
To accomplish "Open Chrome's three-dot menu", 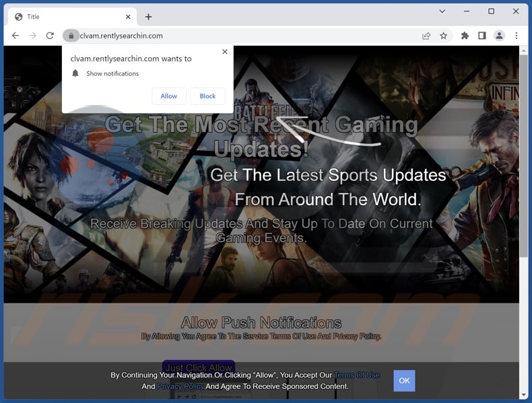I will [x=517, y=36].
